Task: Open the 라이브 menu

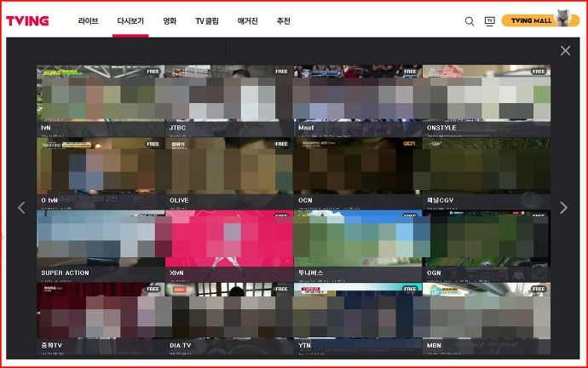Action: click(88, 21)
